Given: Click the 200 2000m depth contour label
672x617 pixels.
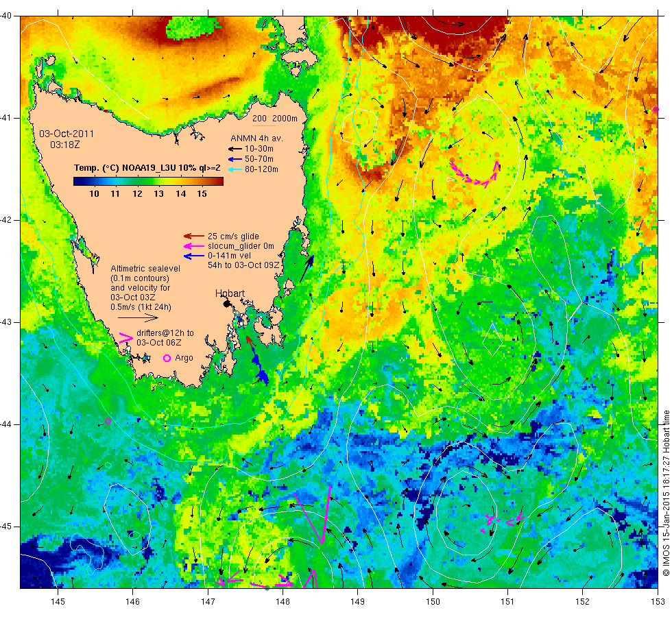Looking at the screenshot, I should (x=275, y=118).
